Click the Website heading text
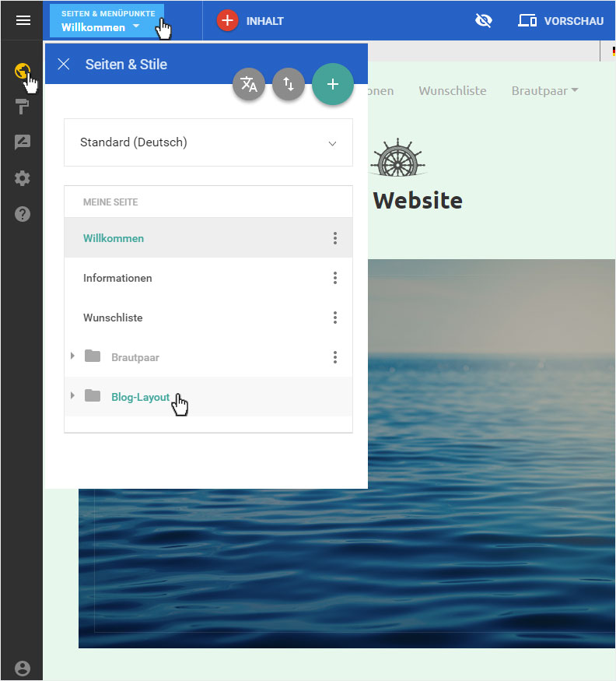The width and height of the screenshot is (616, 681). 418,200
